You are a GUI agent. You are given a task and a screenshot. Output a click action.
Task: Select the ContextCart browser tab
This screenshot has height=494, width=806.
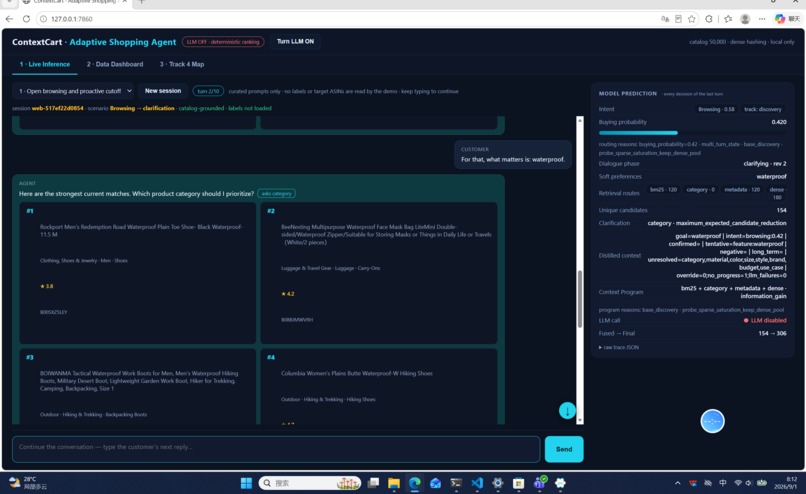coord(75,2)
